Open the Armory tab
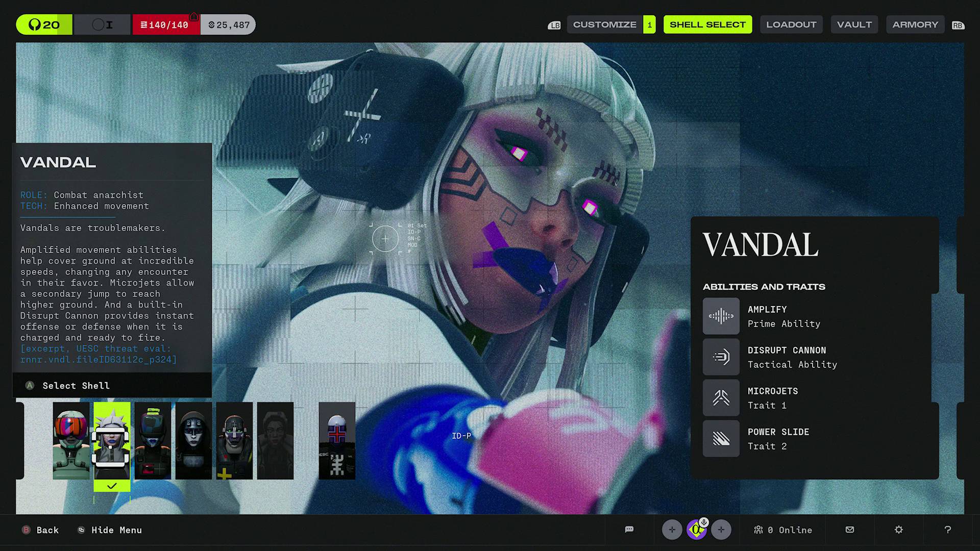Screen dimensions: 980x551 915,24
